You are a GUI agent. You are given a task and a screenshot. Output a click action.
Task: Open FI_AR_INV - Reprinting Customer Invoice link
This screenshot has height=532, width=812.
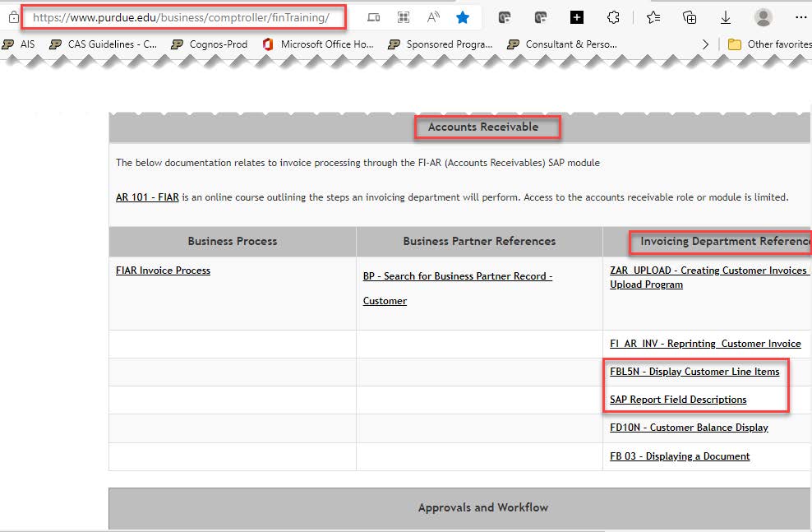(705, 344)
